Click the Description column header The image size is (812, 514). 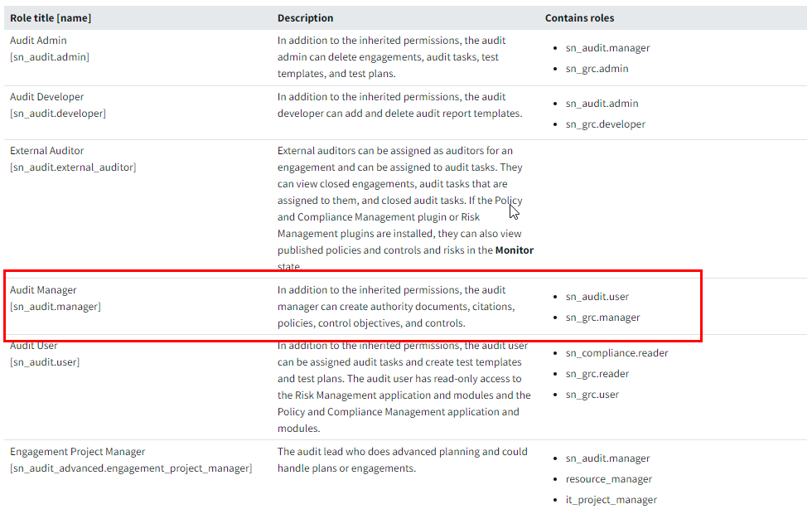click(305, 17)
